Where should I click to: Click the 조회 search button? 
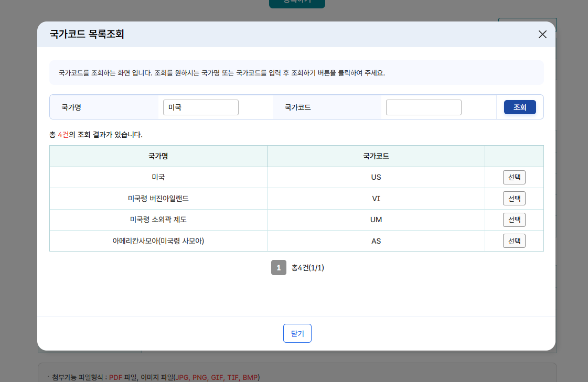pos(519,107)
